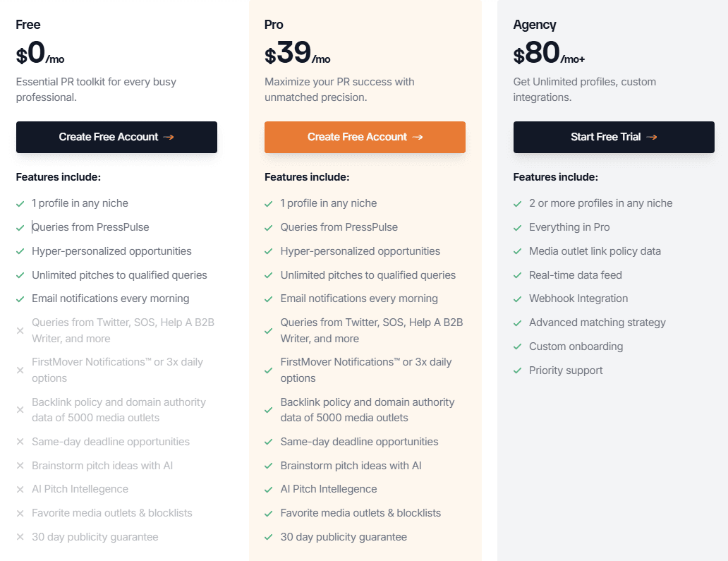Click the X icon next to '30 day publicity guarantee'
This screenshot has height=561, width=728.
20,537
